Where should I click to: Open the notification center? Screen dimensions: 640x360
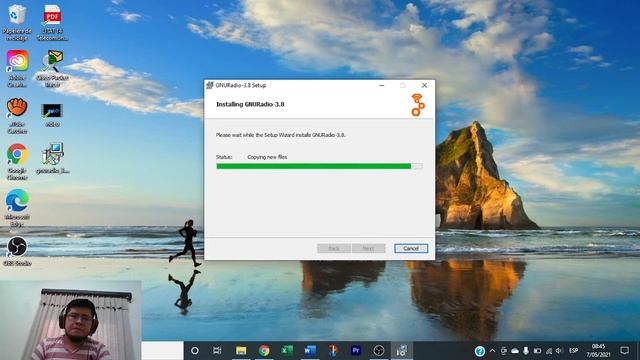[x=624, y=351]
